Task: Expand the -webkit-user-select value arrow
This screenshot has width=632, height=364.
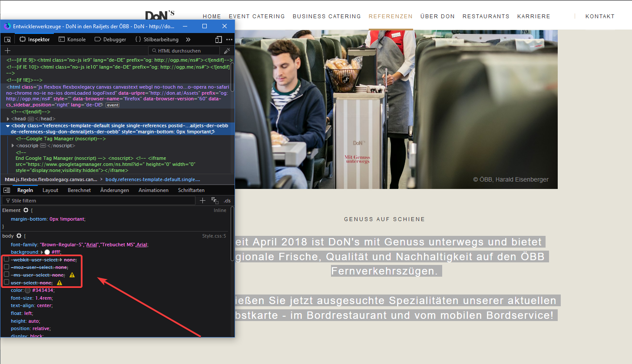Action: [61, 260]
